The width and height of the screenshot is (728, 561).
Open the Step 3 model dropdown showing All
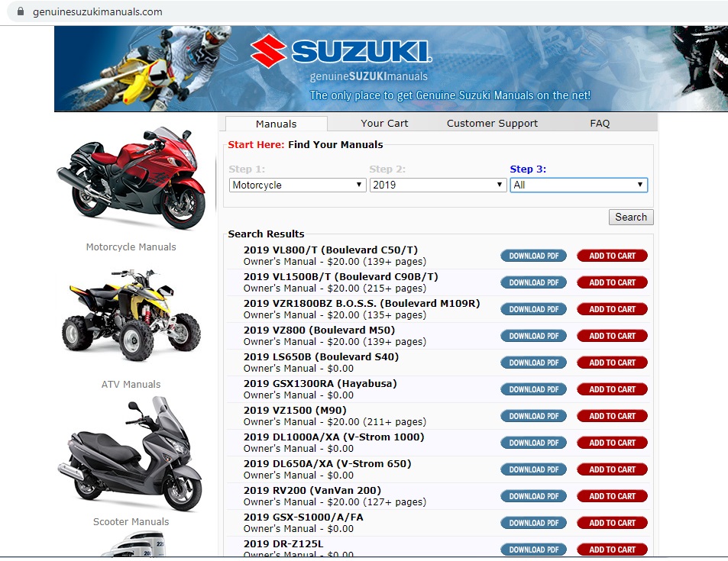click(x=578, y=185)
